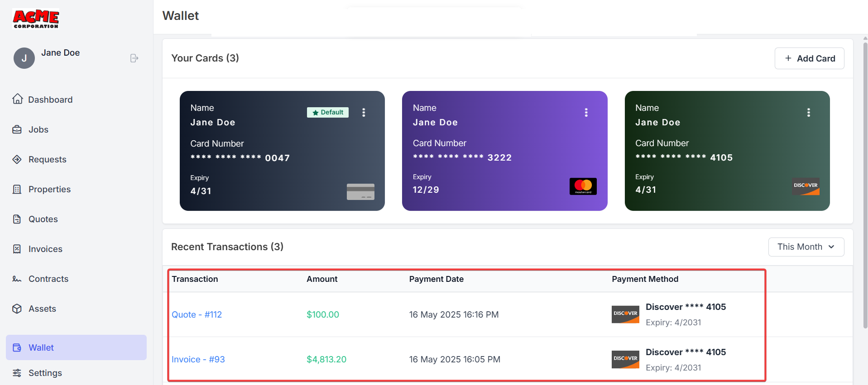Click the ACME Corporation logo
Image resolution: width=868 pixels, height=385 pixels.
(x=36, y=19)
